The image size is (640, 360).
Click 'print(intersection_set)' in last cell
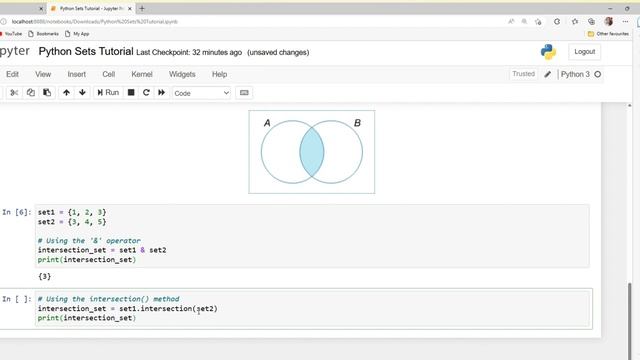coord(87,318)
